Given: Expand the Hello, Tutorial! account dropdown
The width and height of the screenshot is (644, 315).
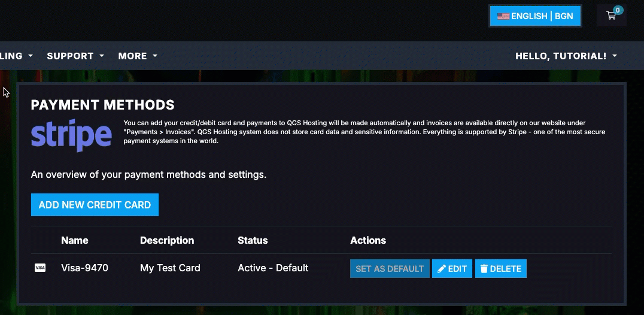Looking at the screenshot, I should 566,56.
